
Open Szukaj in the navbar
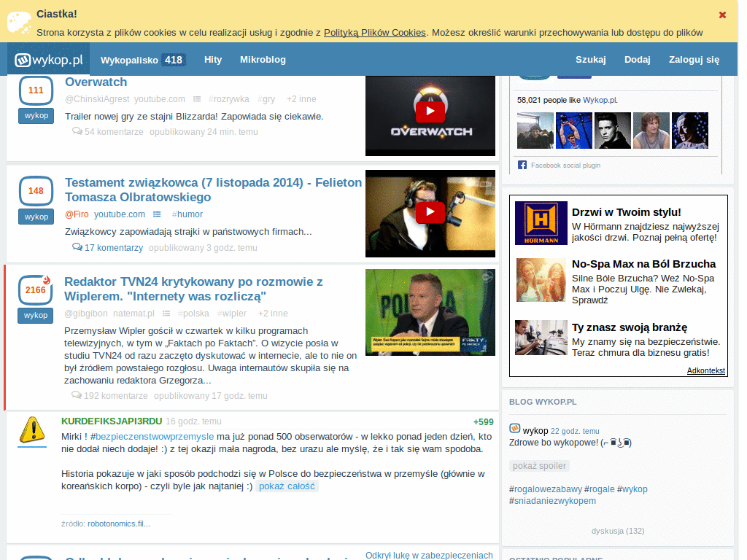pyautogui.click(x=590, y=60)
